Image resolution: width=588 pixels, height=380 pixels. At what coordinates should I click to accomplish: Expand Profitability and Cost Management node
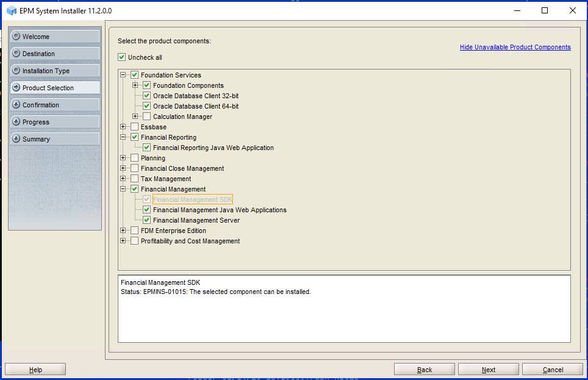coord(123,241)
